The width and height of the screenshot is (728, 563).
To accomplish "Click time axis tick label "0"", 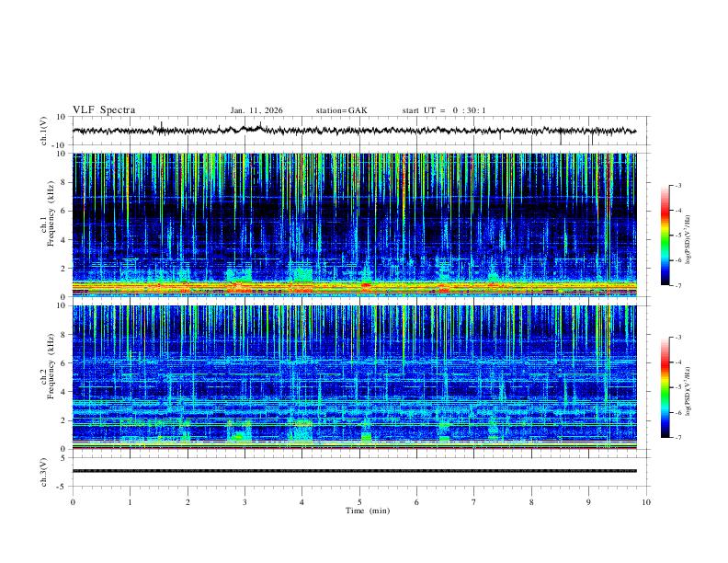I will tap(73, 502).
